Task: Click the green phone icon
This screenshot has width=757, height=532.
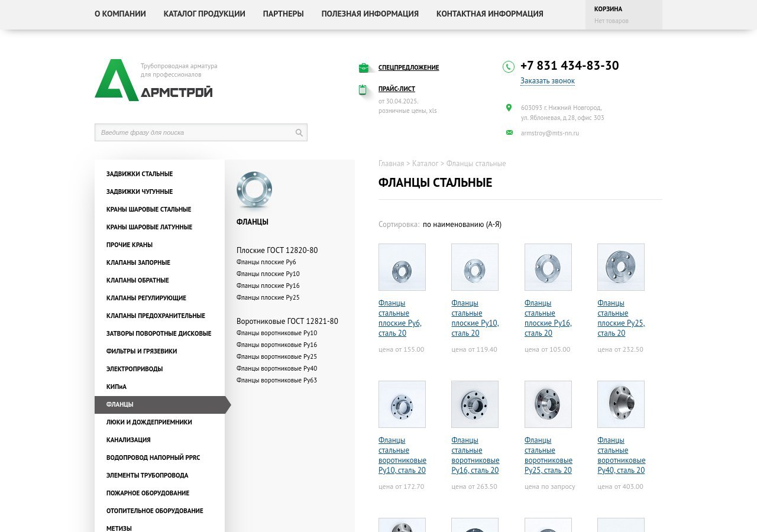Action: pos(509,67)
